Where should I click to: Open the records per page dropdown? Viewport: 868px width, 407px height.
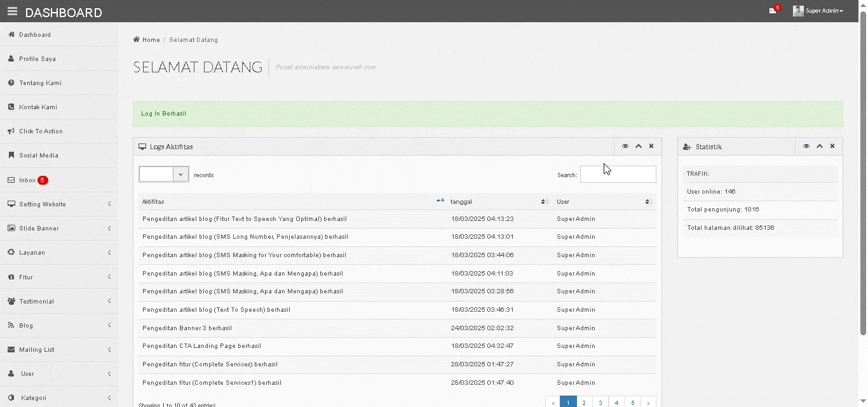(x=164, y=175)
